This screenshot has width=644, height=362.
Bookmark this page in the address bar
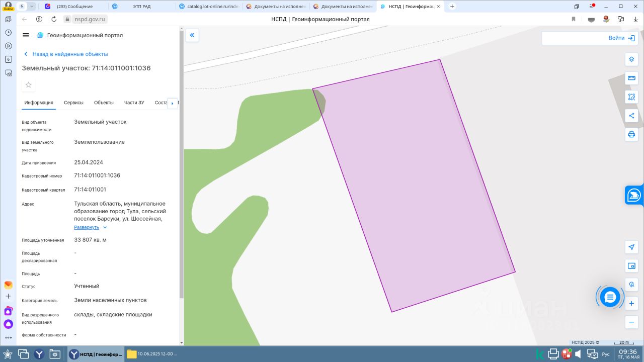pyautogui.click(x=574, y=19)
